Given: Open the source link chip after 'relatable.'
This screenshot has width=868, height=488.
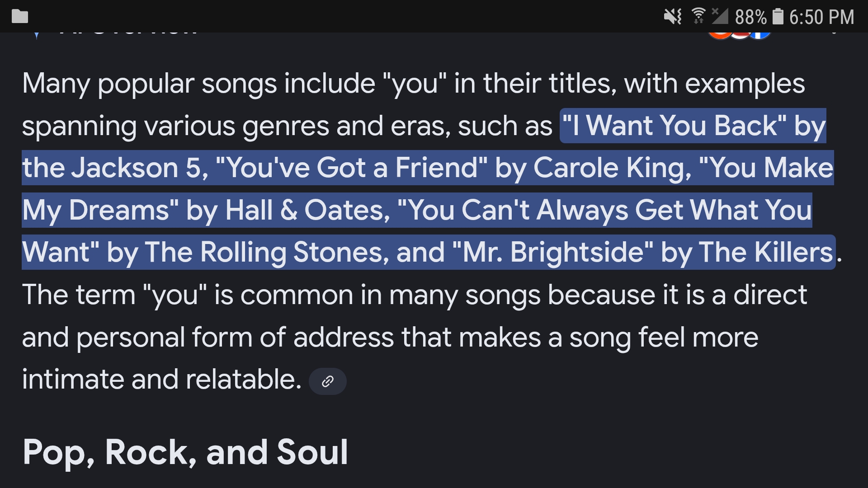Looking at the screenshot, I should pos(327,381).
